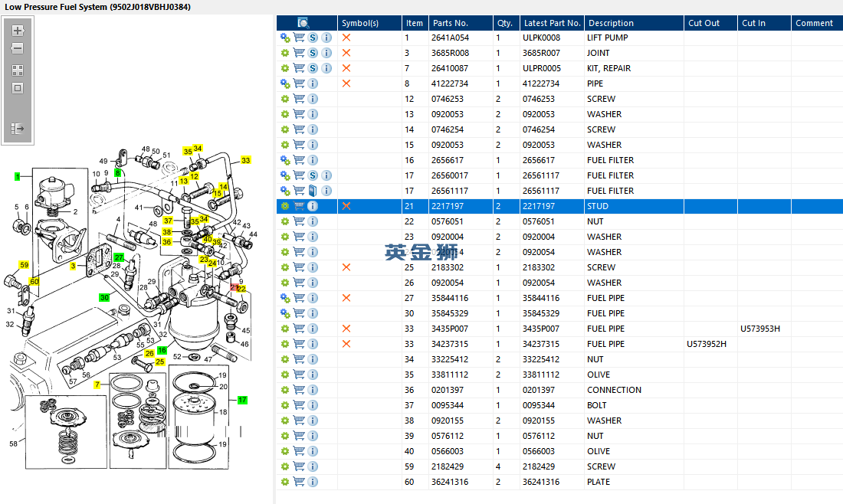Add SCREW 0746254 to cart
843x504 pixels.
tap(299, 129)
